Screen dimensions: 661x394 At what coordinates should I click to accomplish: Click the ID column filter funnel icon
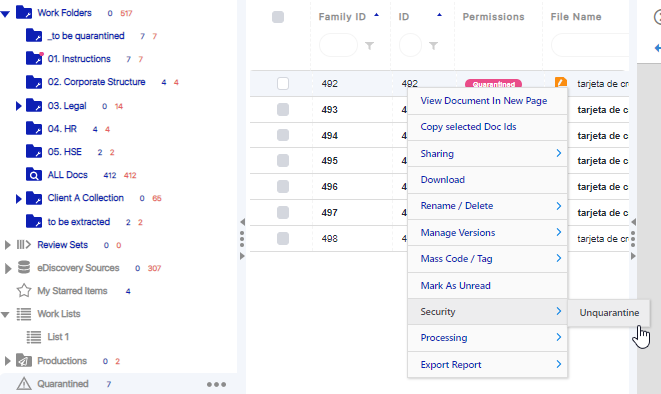pyautogui.click(x=433, y=46)
